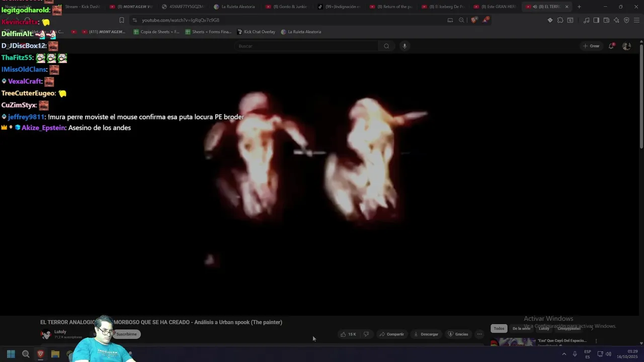Click the YouTube search magnifier button

(x=386, y=46)
